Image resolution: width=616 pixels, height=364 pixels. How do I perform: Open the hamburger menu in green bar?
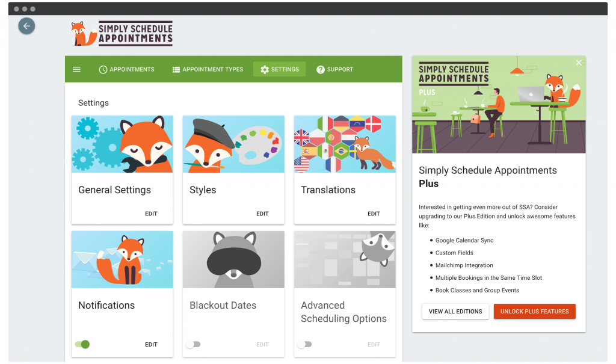coord(76,69)
